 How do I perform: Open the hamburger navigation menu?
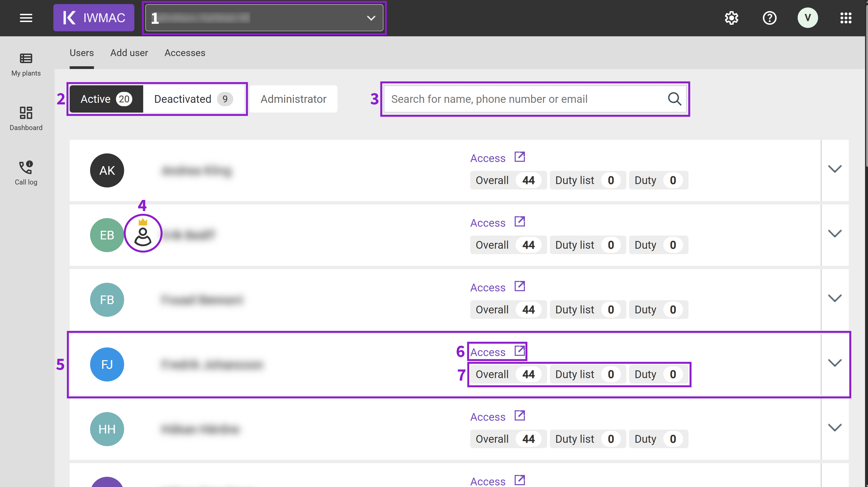pyautogui.click(x=26, y=18)
